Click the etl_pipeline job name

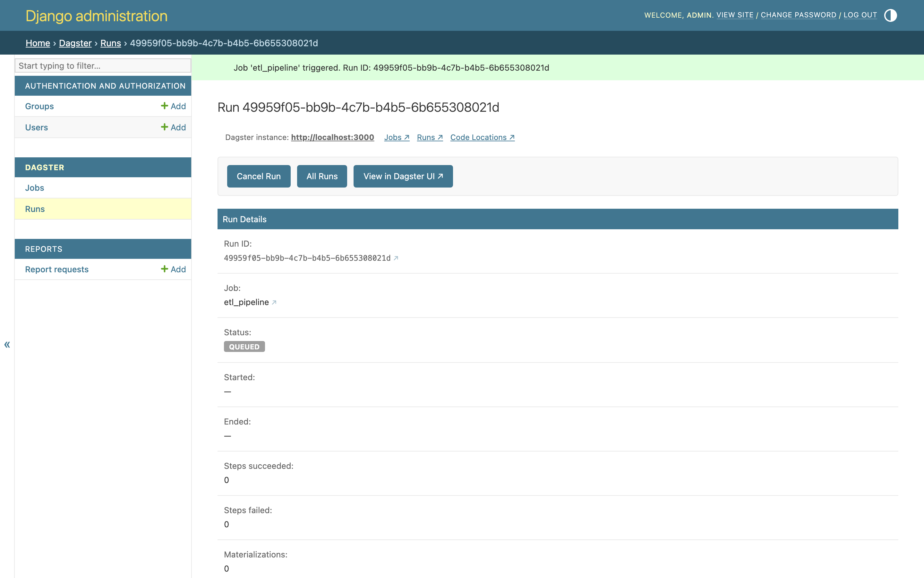246,302
